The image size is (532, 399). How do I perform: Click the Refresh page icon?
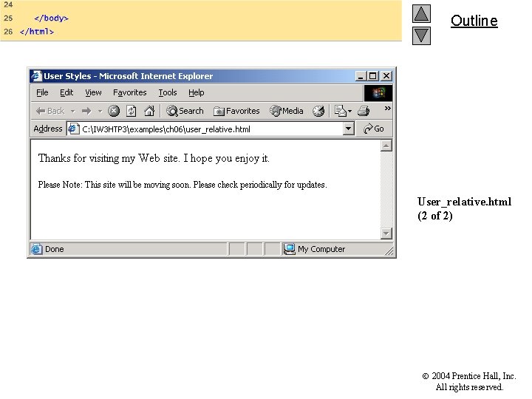132,111
